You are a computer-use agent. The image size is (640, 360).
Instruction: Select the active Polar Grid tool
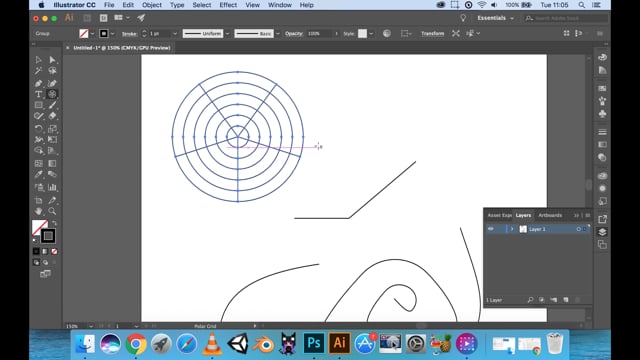pos(52,94)
